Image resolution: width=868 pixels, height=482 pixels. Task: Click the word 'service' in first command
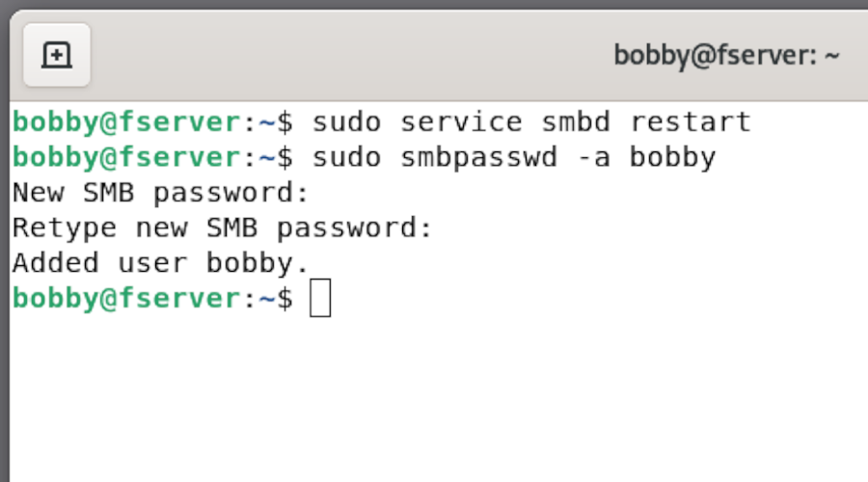coord(461,121)
